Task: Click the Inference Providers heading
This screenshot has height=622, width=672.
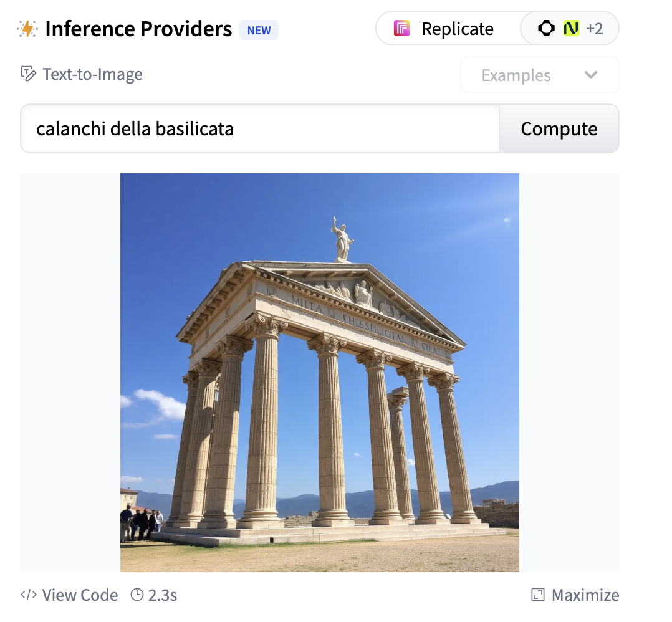Action: (x=138, y=29)
